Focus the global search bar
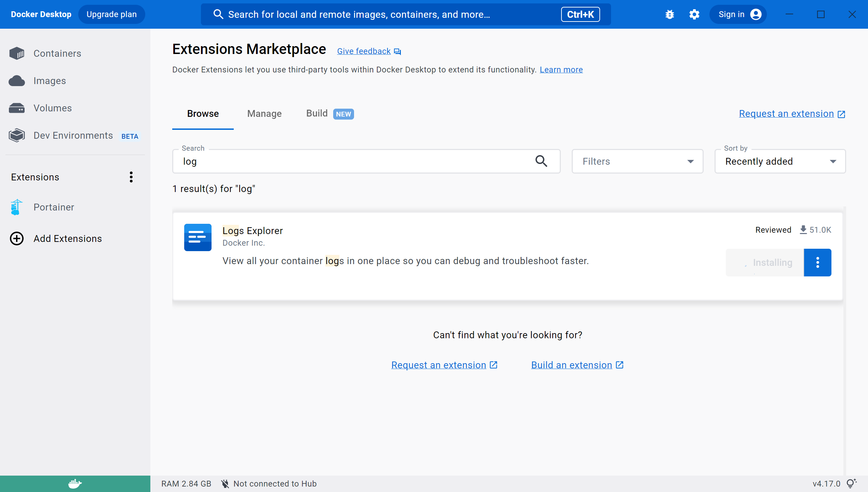 pyautogui.click(x=386, y=14)
